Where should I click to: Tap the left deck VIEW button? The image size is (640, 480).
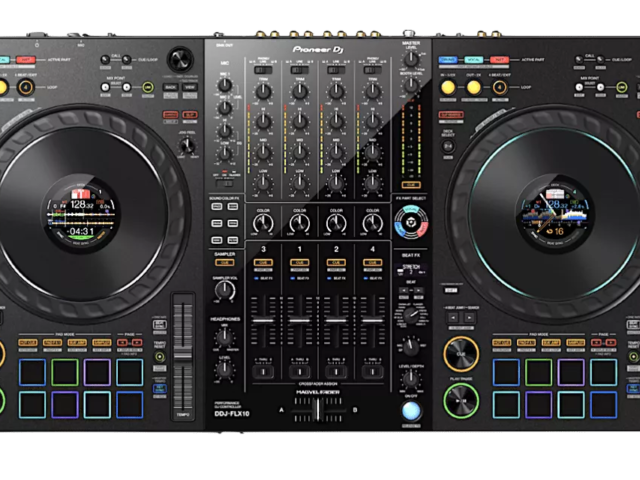190,87
